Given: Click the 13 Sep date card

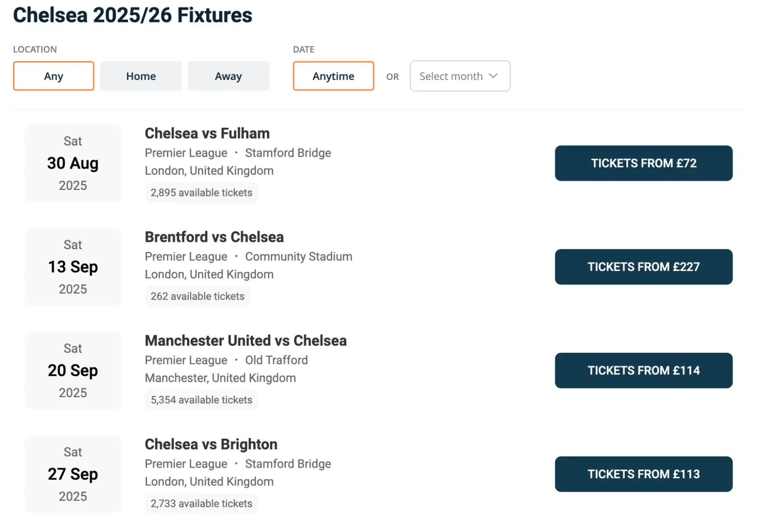Looking at the screenshot, I should coord(73,267).
